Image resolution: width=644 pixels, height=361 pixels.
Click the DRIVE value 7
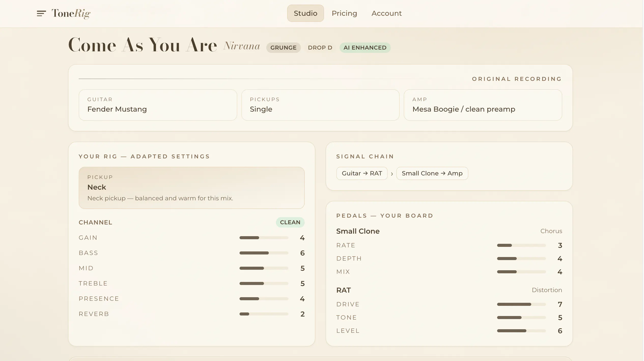tap(560, 304)
